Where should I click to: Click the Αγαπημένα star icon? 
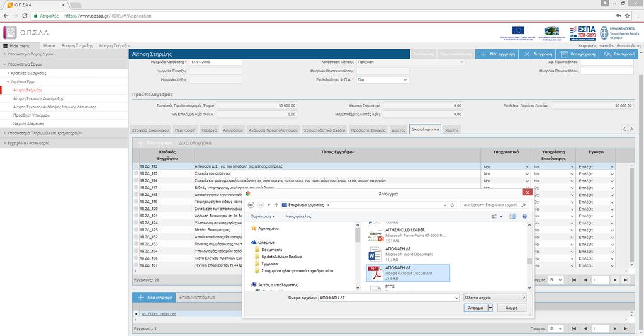pos(254,228)
